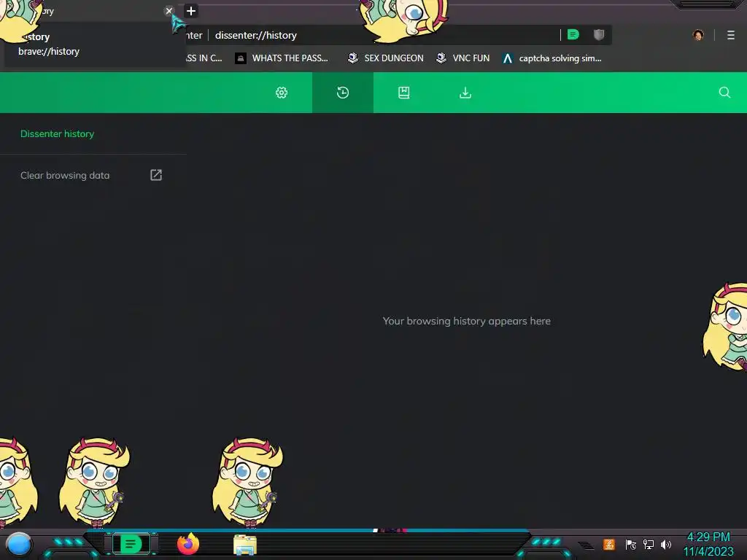Open the browser hamburger menu
Image resolution: width=747 pixels, height=560 pixels.
[x=731, y=35]
